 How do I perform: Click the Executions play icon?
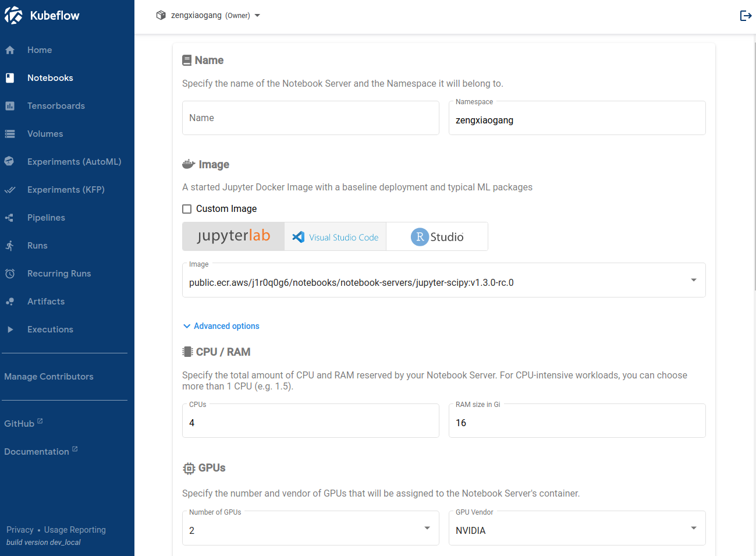pyautogui.click(x=10, y=330)
